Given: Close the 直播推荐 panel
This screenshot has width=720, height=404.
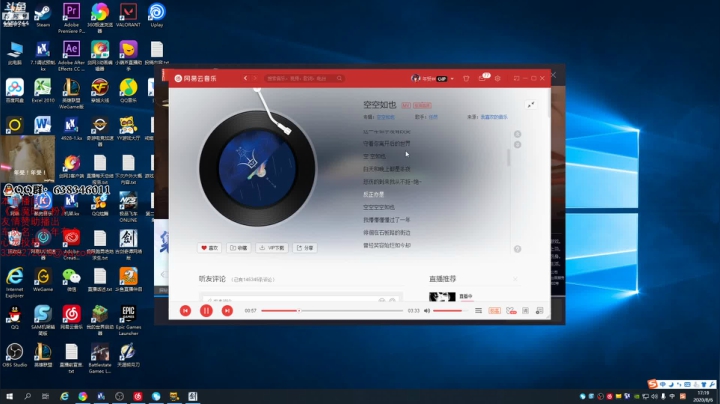Looking at the screenshot, I should 515,279.
